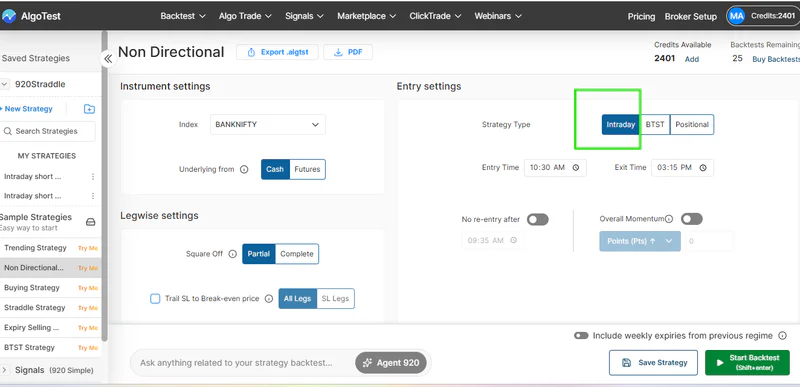Select Partial square off

click(x=259, y=254)
